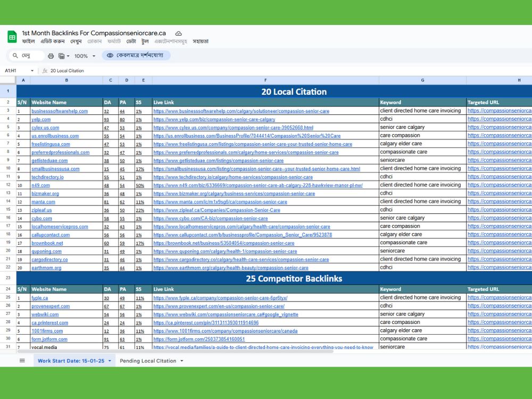Viewport: 532px width, 399px height.
Task: Open the filter views icon
Action: tap(62, 56)
